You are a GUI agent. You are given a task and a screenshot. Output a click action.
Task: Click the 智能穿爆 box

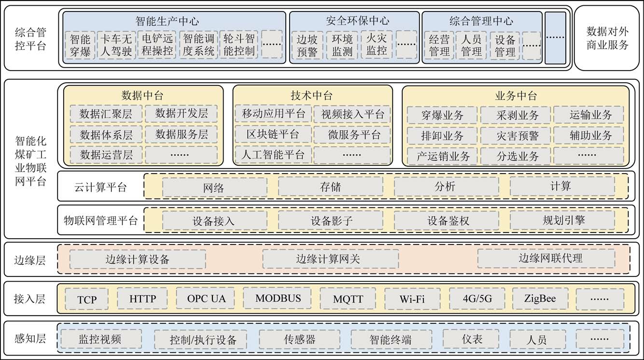pos(80,45)
